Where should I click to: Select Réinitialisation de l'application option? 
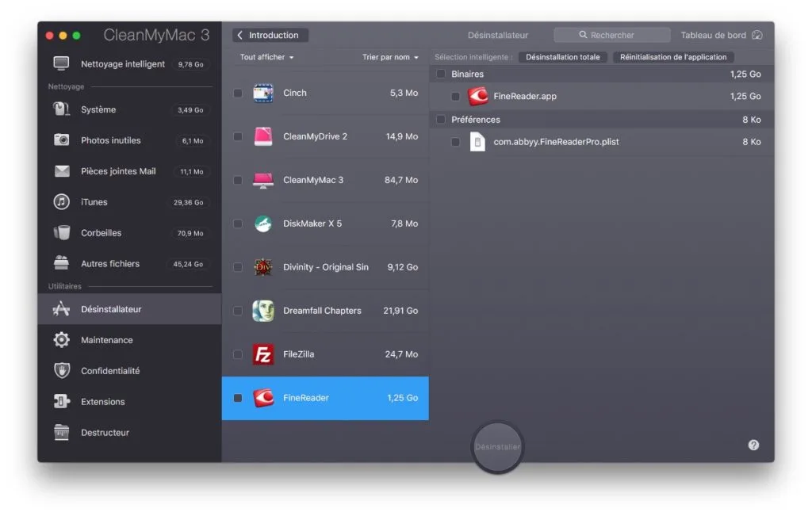673,57
